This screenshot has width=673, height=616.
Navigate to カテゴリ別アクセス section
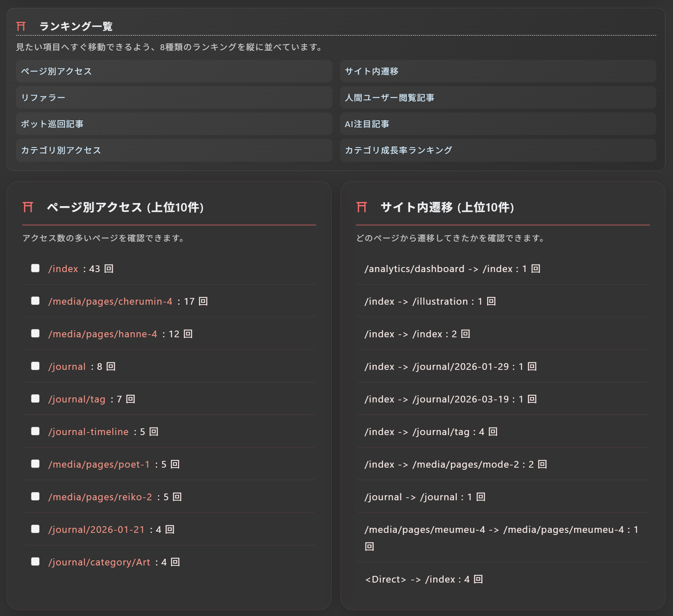(174, 150)
